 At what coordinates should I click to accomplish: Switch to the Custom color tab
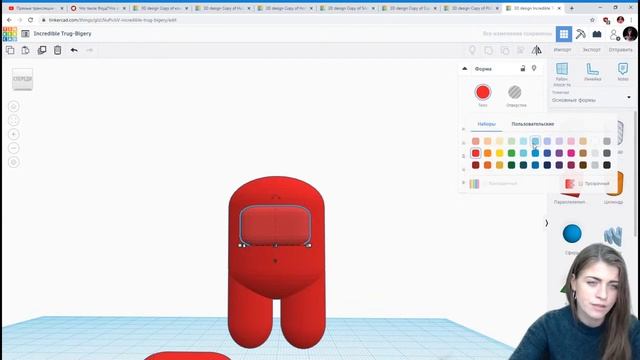pos(533,124)
